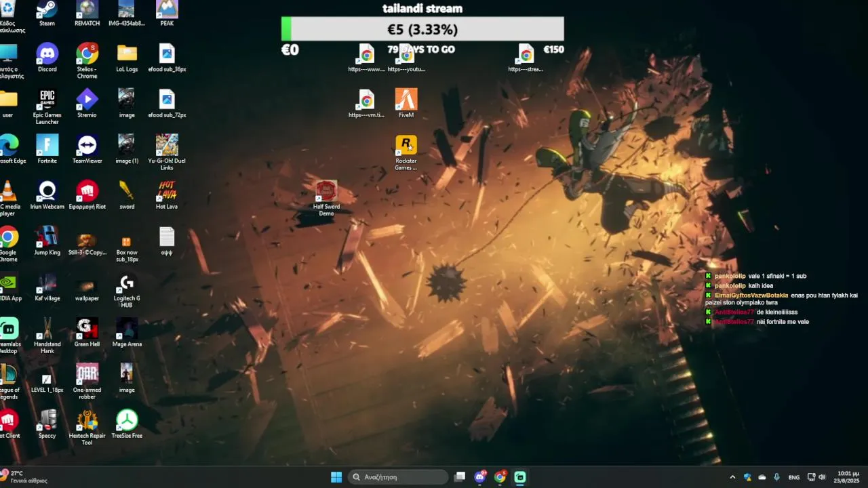The image size is (868, 488).
Task: Open the 27°C weather widget
Action: coord(24,477)
